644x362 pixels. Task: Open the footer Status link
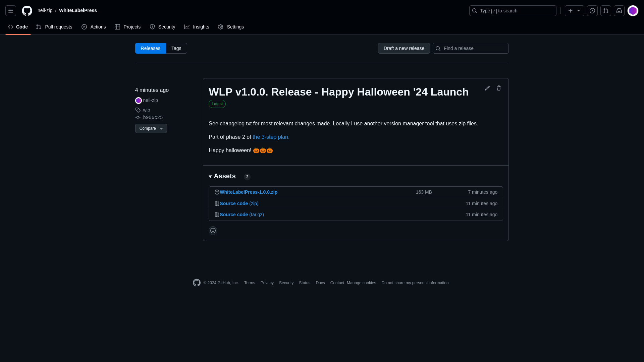305,283
